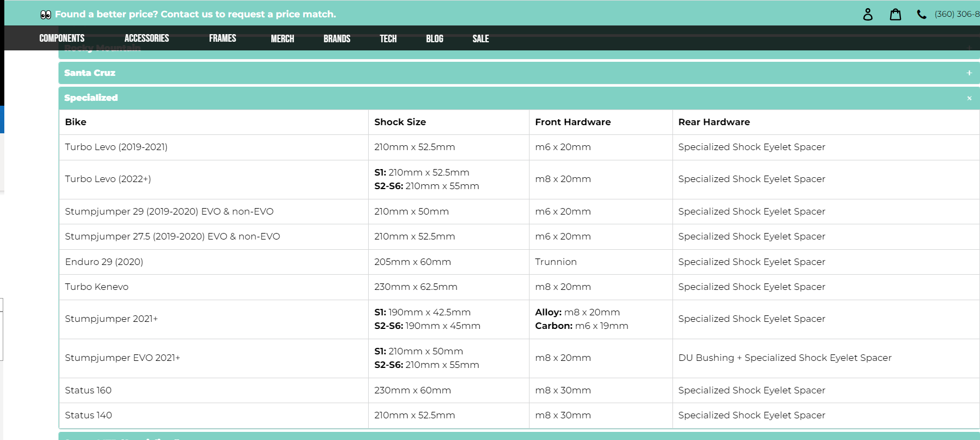Click the Carbon: m6 x 19mm value
This screenshot has height=440, width=980.
[582, 326]
